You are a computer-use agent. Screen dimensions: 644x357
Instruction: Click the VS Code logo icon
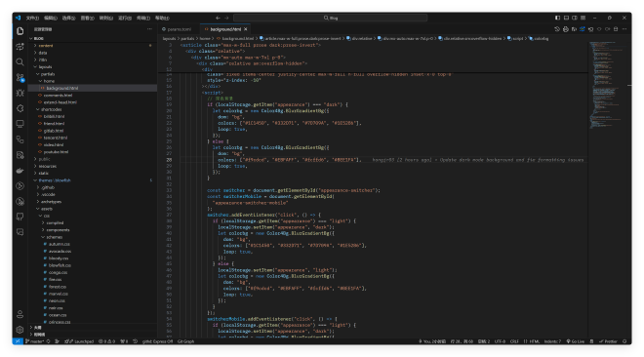click(19, 19)
